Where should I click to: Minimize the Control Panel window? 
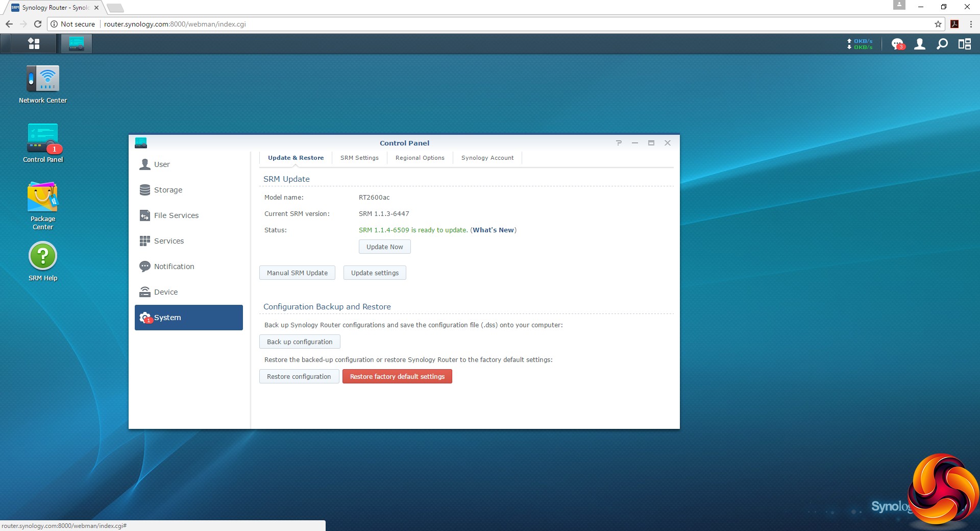(635, 143)
